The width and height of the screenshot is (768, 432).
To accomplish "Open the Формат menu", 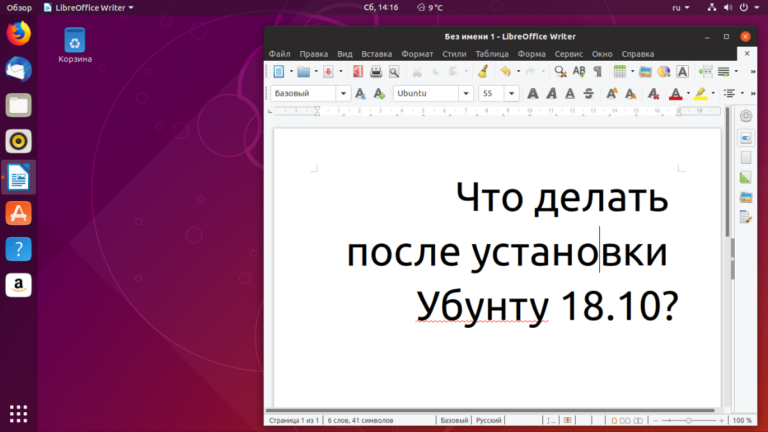I will pos(417,54).
